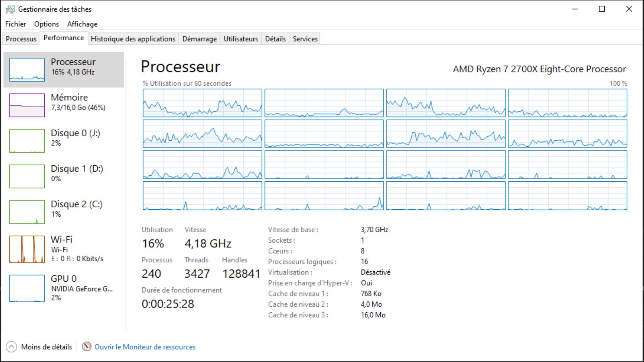Open the Services tab

tap(305, 39)
